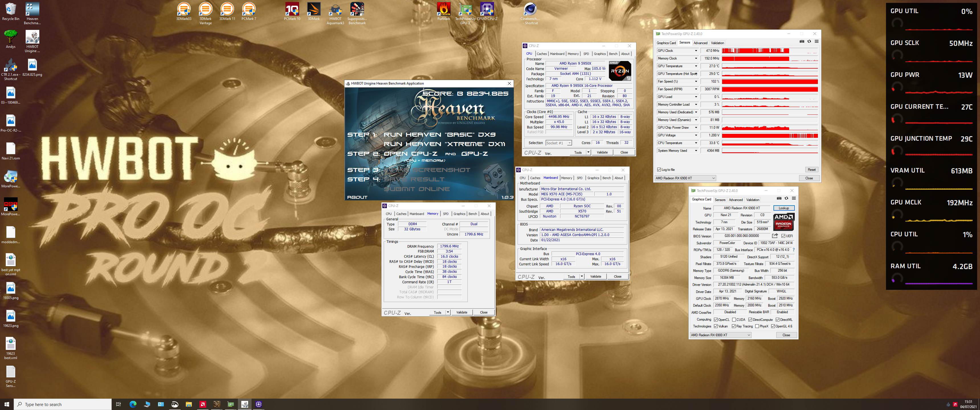The image size is (980, 410).
Task: Click Task View on the taskbar
Action: [x=118, y=404]
